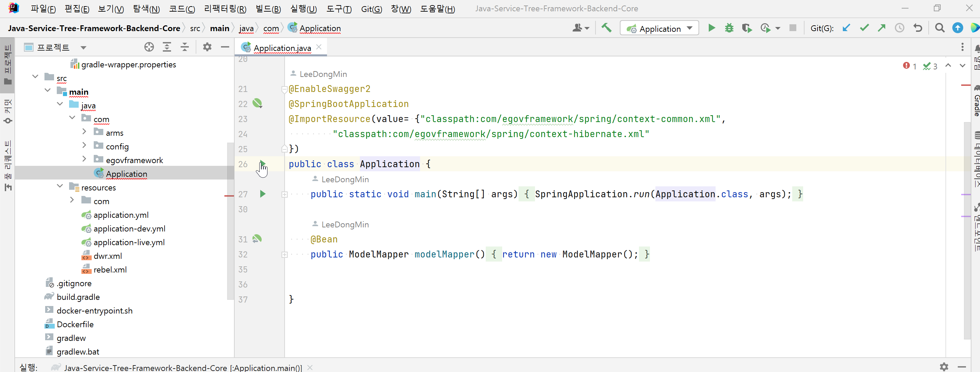Open editor tab options three-dot menu

[x=962, y=47]
